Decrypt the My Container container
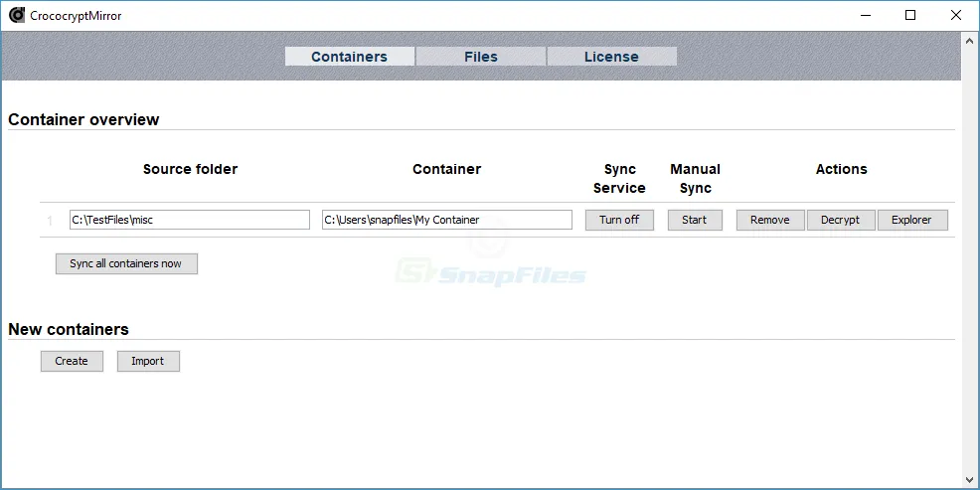 [840, 220]
